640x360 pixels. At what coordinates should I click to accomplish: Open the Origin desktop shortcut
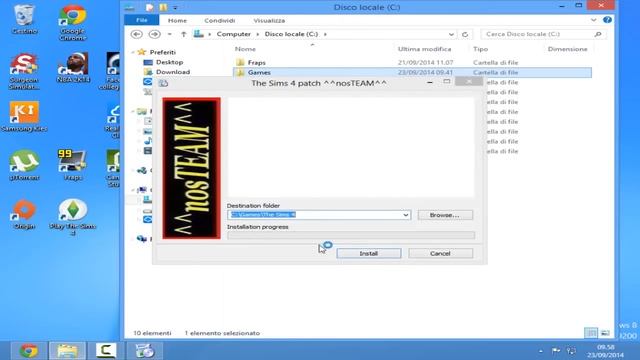pyautogui.click(x=24, y=214)
